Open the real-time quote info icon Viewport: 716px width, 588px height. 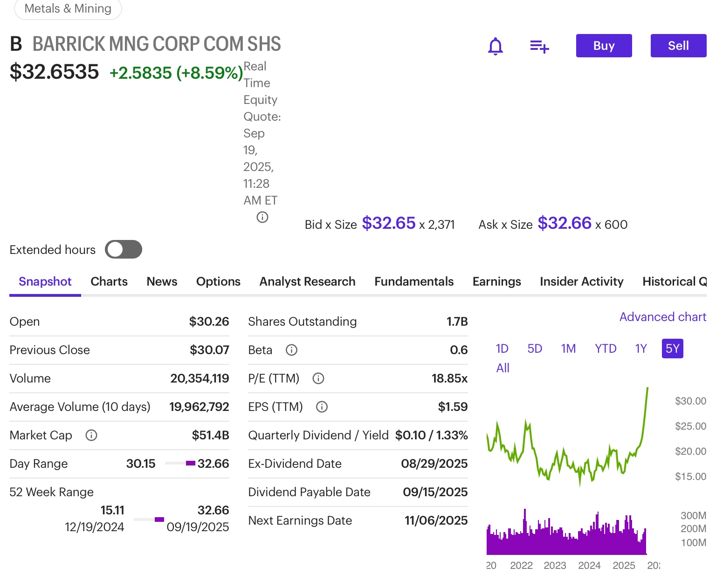tap(262, 217)
